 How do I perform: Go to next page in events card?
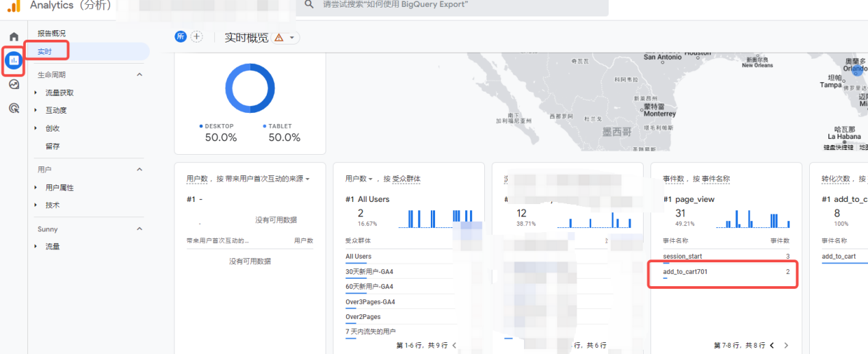point(787,346)
